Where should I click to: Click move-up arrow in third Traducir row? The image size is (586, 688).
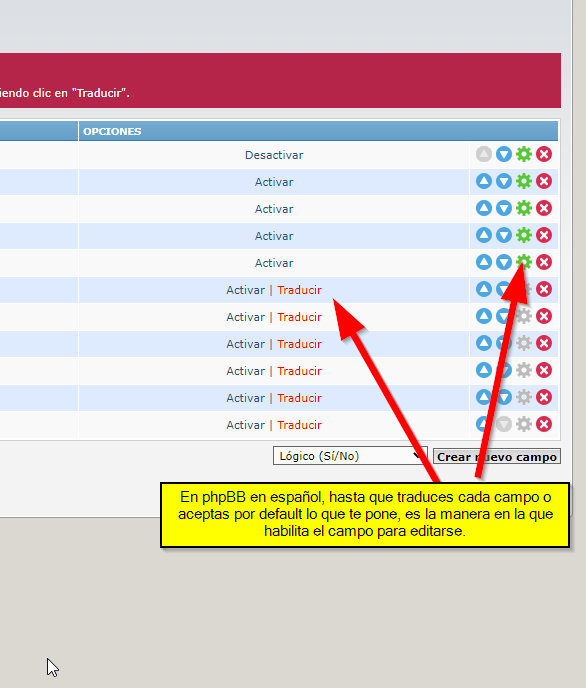coord(483,343)
